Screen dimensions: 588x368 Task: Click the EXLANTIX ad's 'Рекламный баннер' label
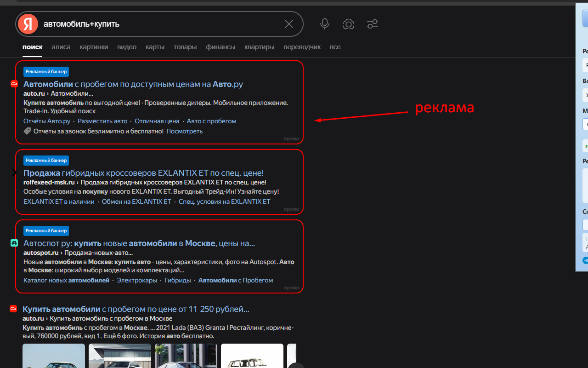click(46, 160)
